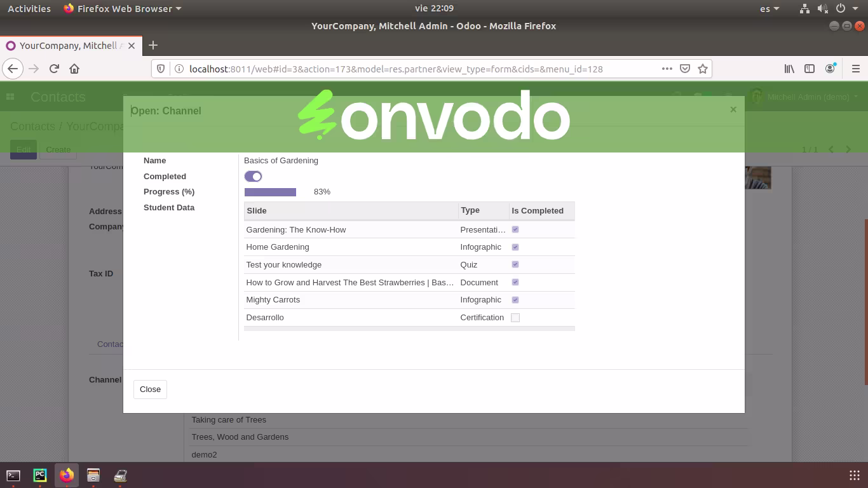
Task: Open the Mighty Carrots slide row
Action: [409, 300]
